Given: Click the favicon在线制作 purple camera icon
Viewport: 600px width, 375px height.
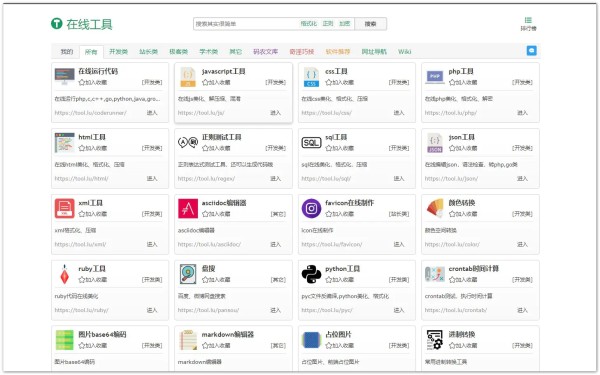Looking at the screenshot, I should [311, 209].
